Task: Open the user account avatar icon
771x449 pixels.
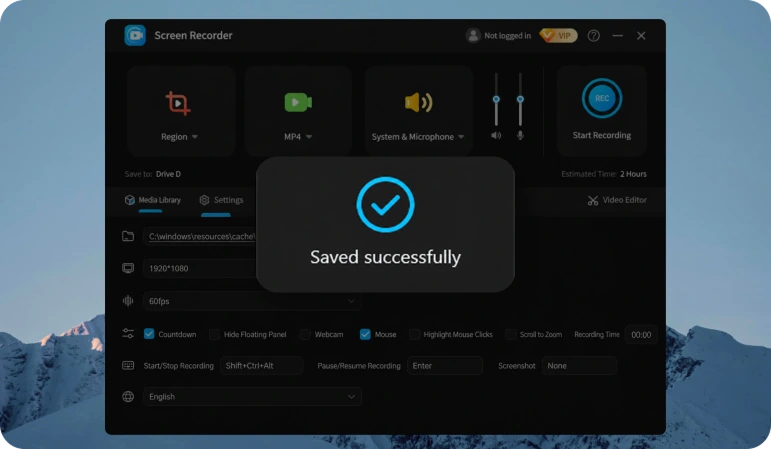Action: tap(473, 35)
